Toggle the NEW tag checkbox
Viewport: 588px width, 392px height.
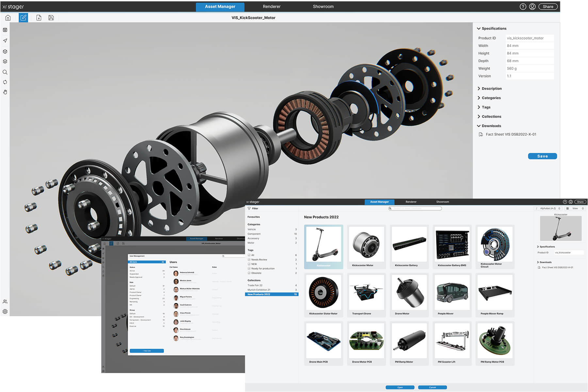[x=249, y=264]
